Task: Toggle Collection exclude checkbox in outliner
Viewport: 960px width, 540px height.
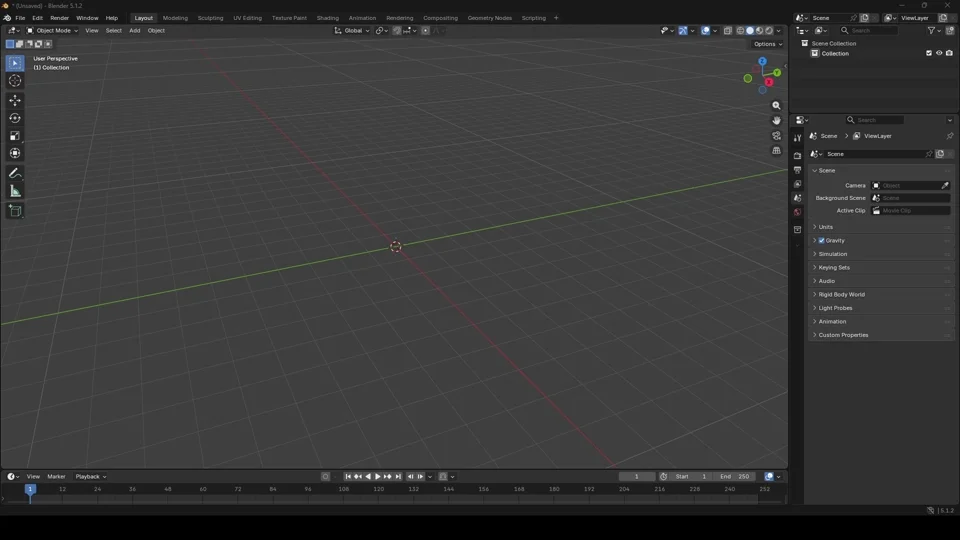Action: (x=929, y=53)
